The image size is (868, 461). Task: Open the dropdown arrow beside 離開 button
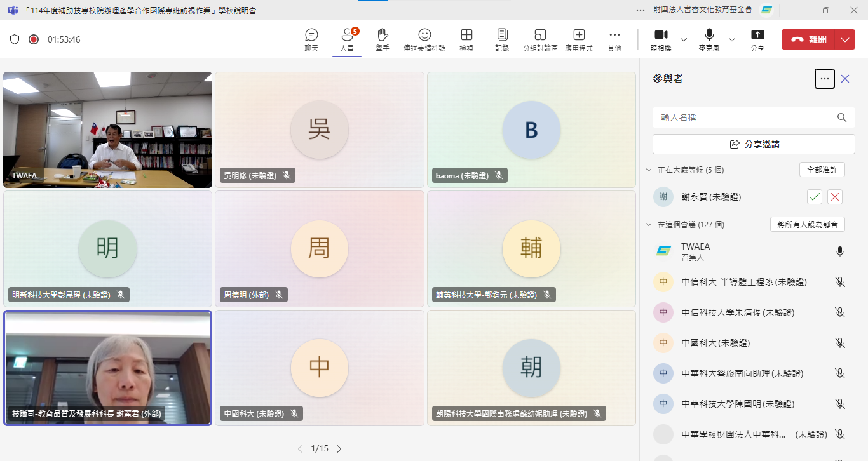(844, 39)
